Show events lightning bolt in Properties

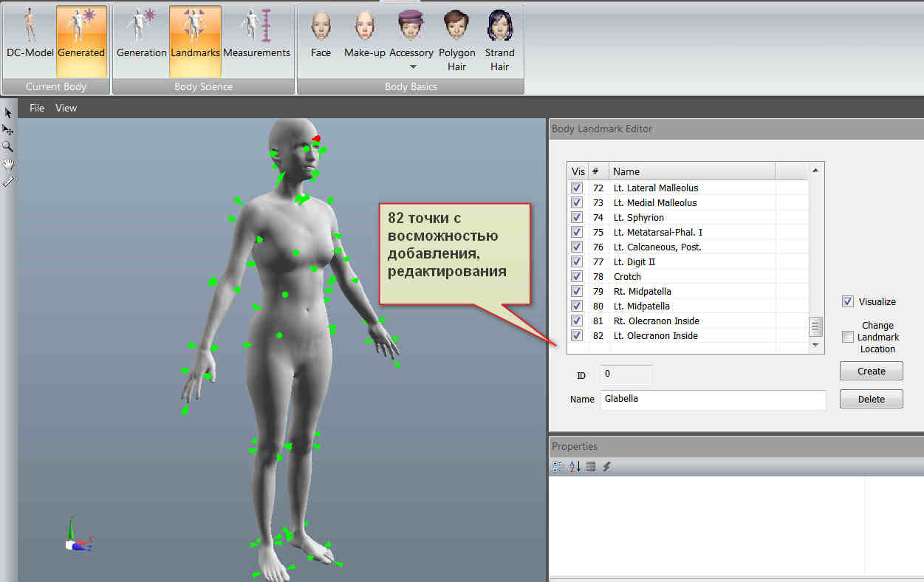(606, 467)
